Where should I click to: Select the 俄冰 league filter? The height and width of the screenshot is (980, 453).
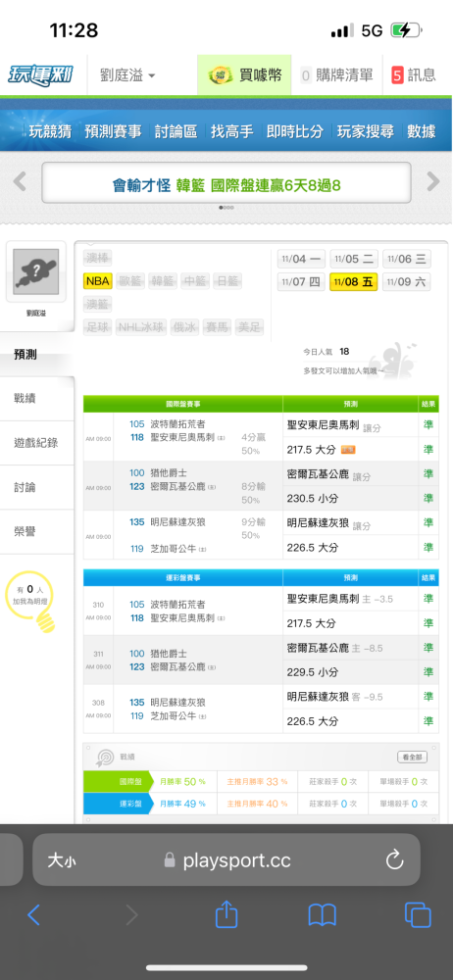[185, 327]
